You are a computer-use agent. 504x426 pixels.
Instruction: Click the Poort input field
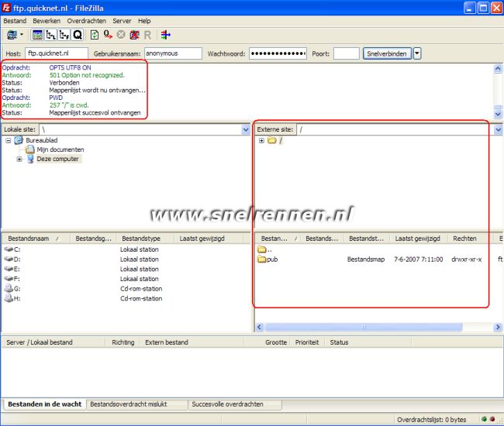(346, 53)
